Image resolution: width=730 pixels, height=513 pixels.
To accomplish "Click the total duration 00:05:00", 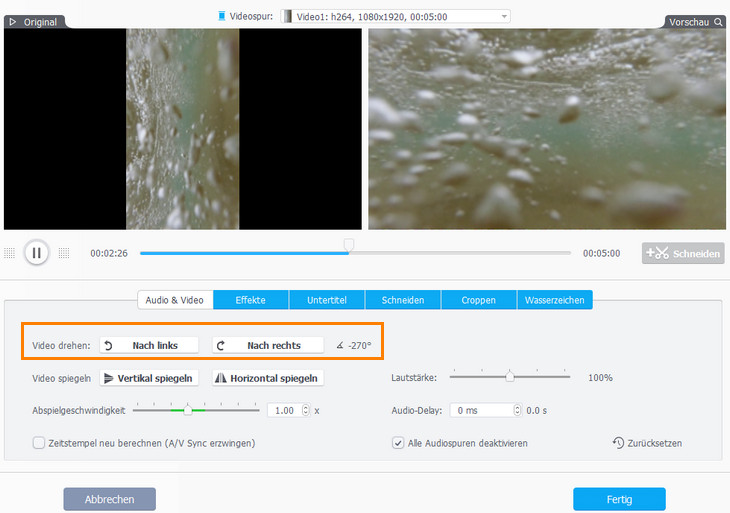I will [602, 253].
